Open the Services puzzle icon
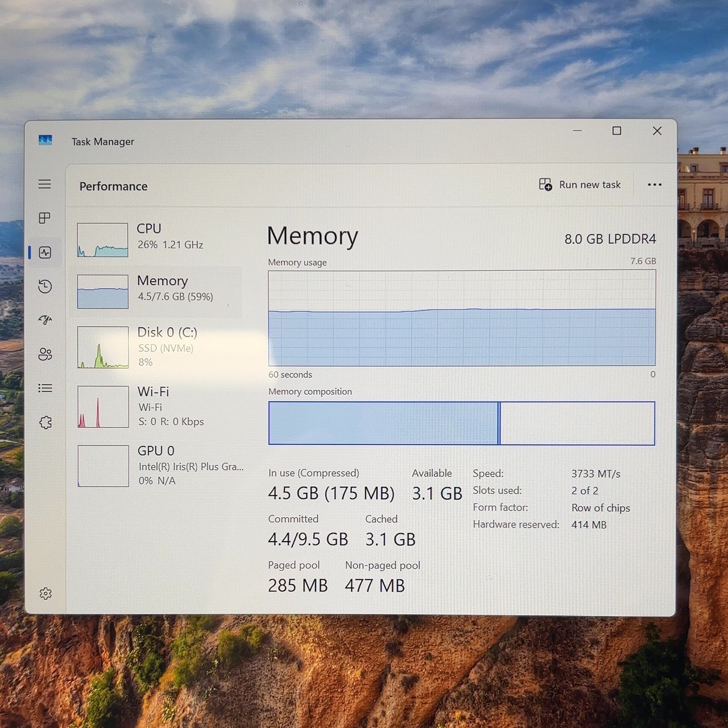This screenshot has height=728, width=728. [45, 422]
